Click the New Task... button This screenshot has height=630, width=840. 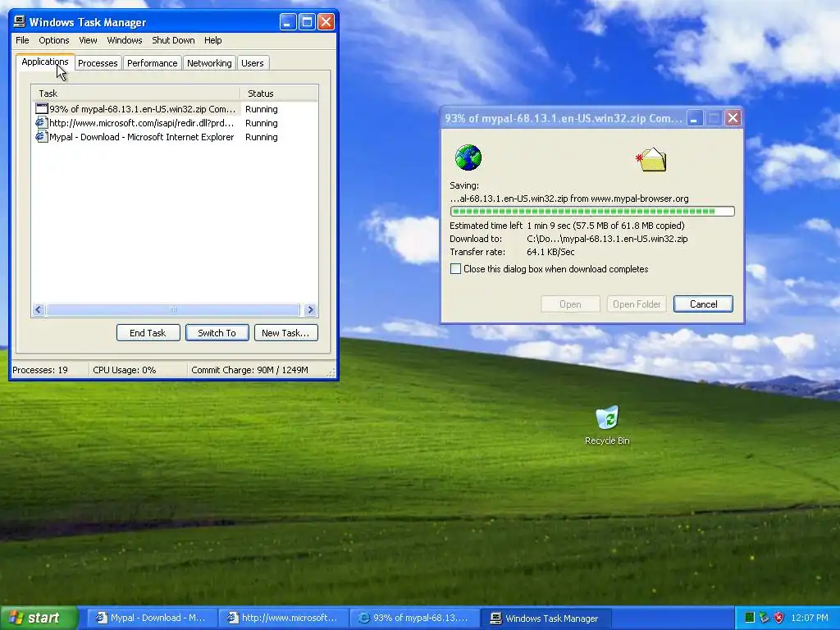click(x=285, y=333)
